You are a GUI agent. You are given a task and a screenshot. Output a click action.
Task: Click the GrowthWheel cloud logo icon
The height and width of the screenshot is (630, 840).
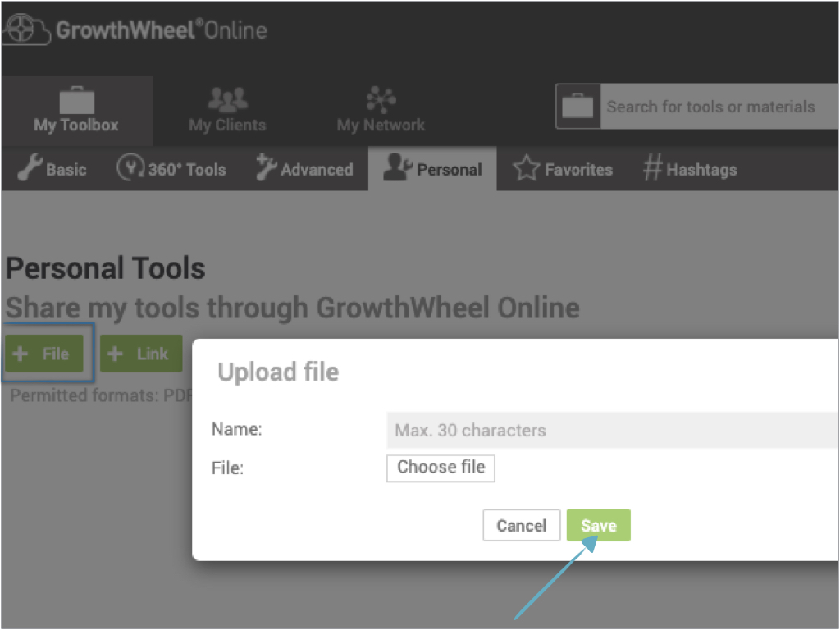pyautogui.click(x=27, y=30)
